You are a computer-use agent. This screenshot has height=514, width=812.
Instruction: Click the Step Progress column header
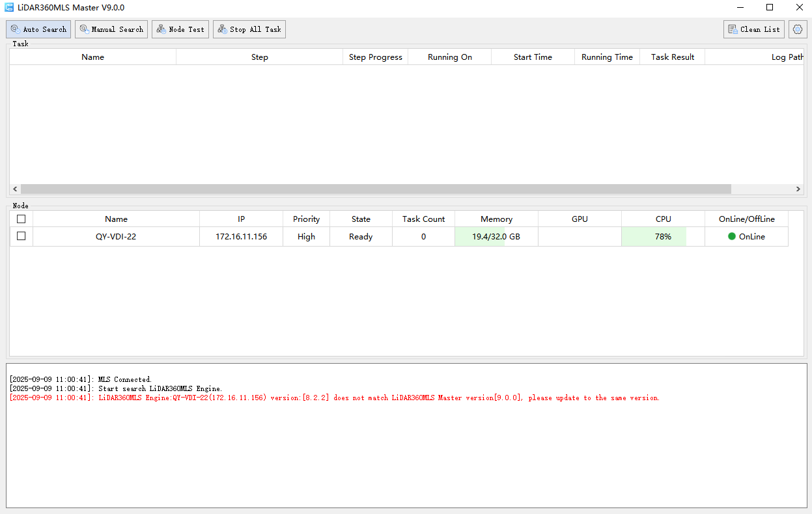click(375, 57)
